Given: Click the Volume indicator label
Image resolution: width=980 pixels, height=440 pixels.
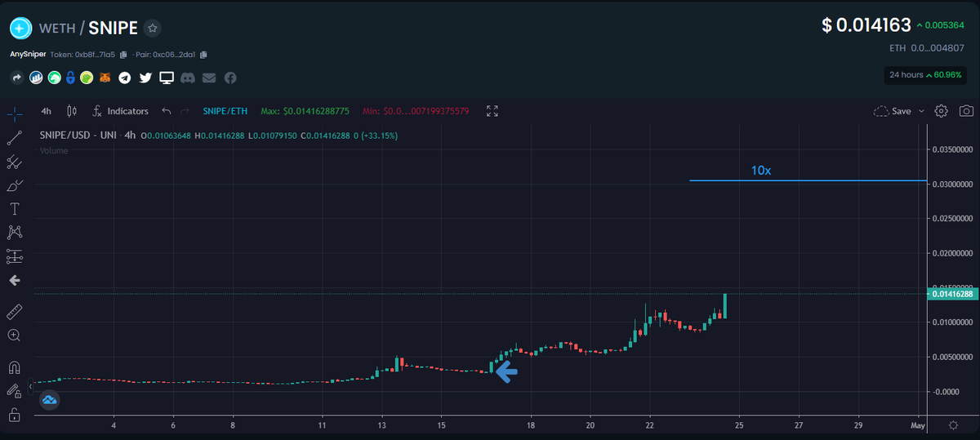Looking at the screenshot, I should 54,150.
